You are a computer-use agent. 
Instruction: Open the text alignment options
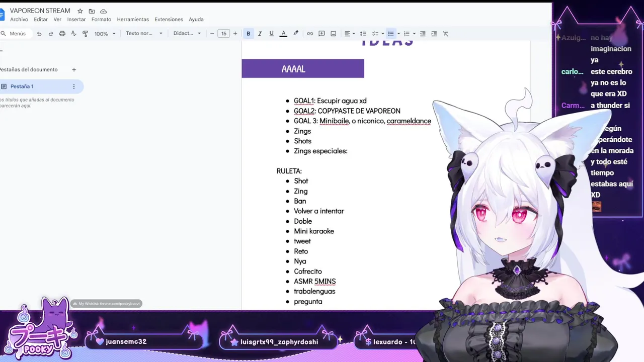[349, 34]
